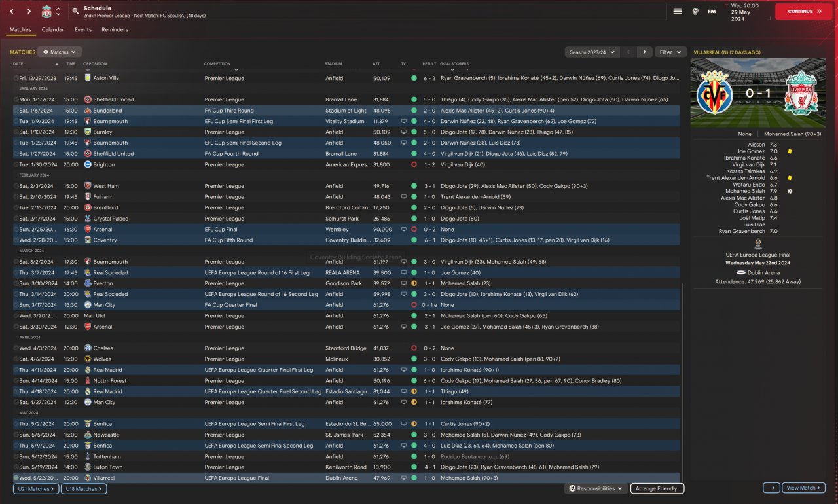Toggle the row selector for Brighton match
Screen dimensions: 838x504
[16, 164]
